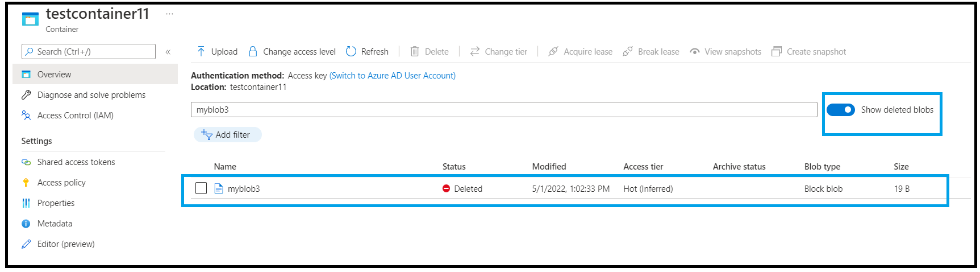Open the container ellipsis more menu
This screenshot has height=272, width=980.
pos(169,14)
